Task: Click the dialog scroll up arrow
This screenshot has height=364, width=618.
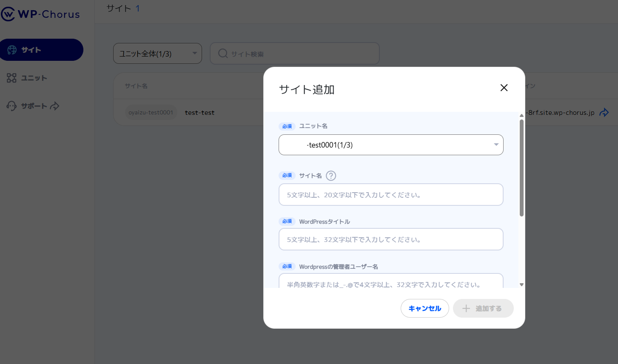Action: (521, 115)
